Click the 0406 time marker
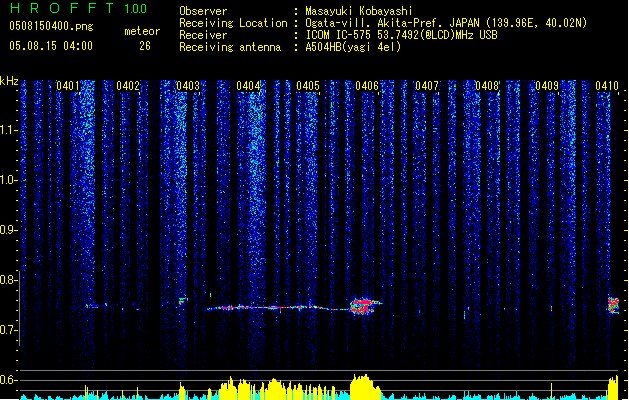 367,86
